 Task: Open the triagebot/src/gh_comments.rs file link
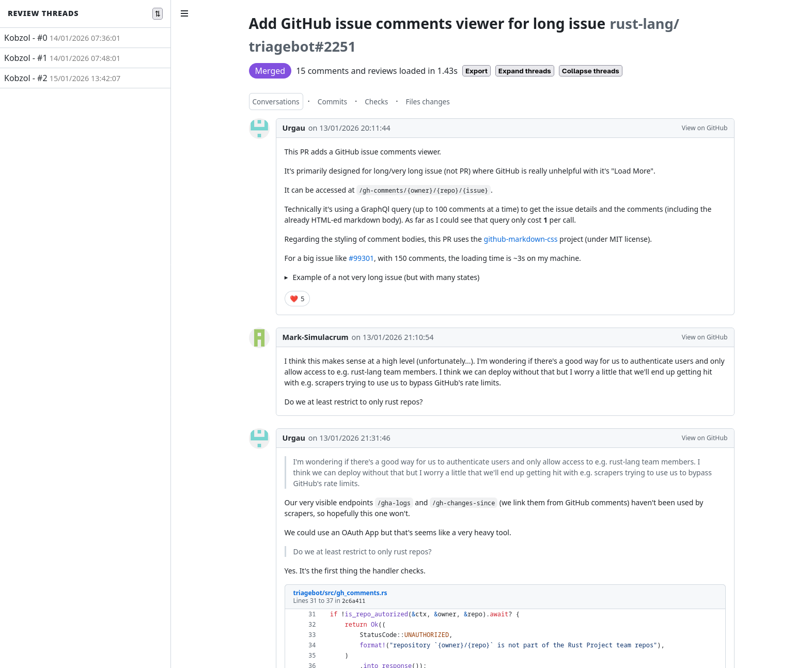[x=340, y=593]
